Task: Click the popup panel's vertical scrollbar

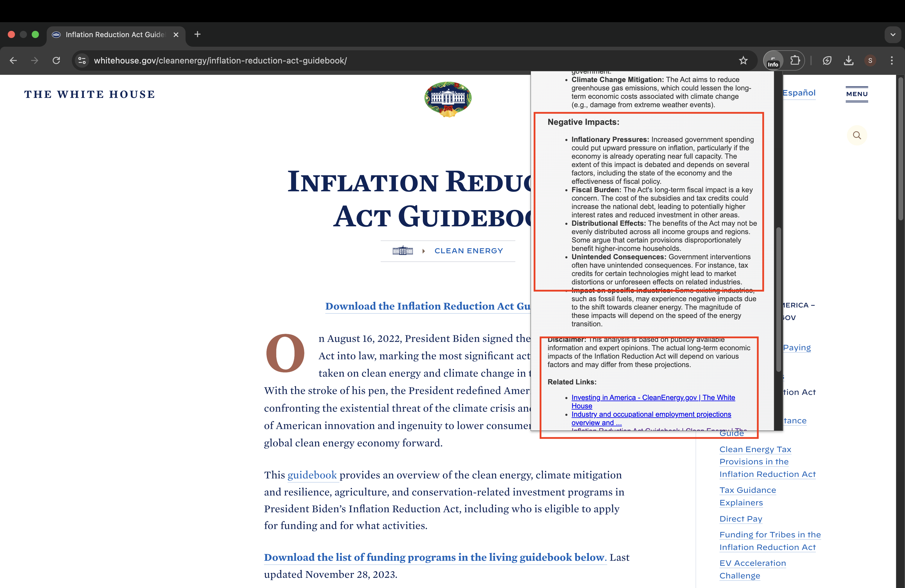Action: click(778, 299)
